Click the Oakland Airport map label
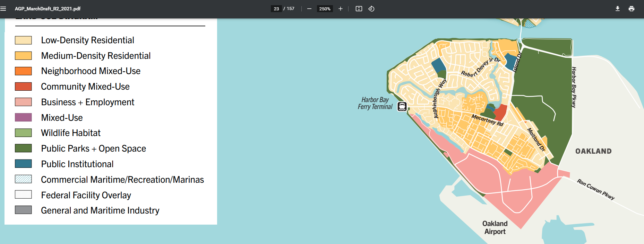The height and width of the screenshot is (244, 644). pos(495,228)
